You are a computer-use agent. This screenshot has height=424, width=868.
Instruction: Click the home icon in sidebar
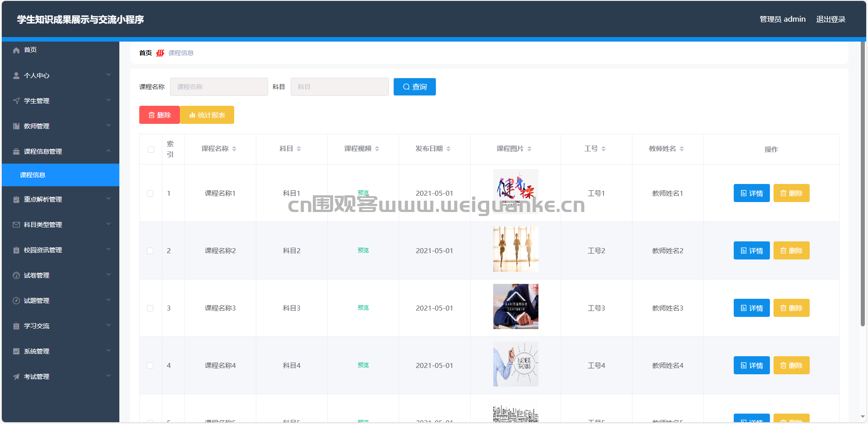tap(16, 50)
